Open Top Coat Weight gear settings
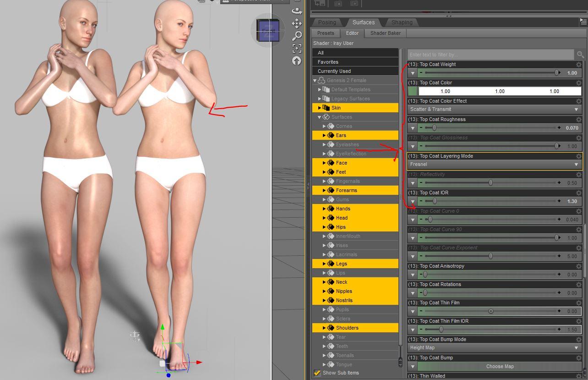Viewport: 588px width, 380px height. click(579, 65)
